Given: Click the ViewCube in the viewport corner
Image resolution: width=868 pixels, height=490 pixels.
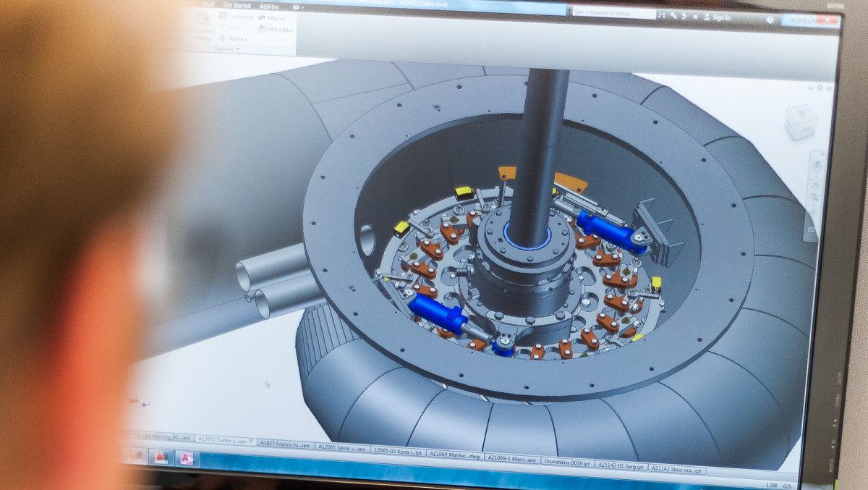Looking at the screenshot, I should click(801, 121).
